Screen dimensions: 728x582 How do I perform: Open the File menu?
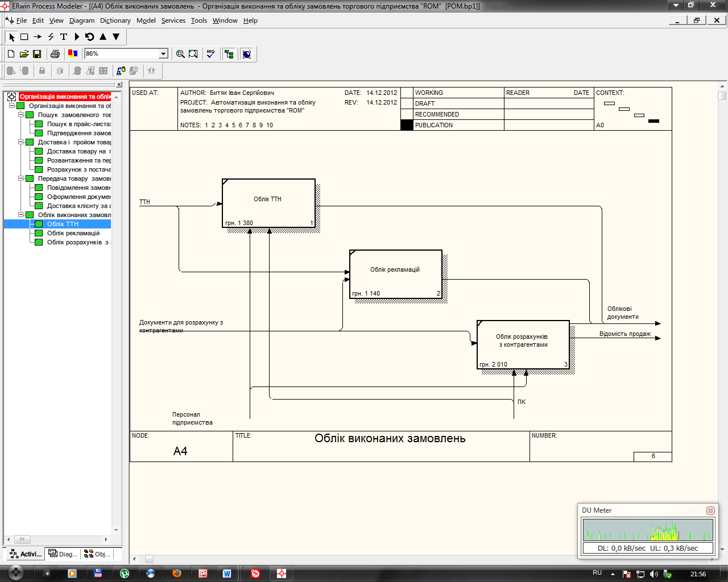pos(22,20)
